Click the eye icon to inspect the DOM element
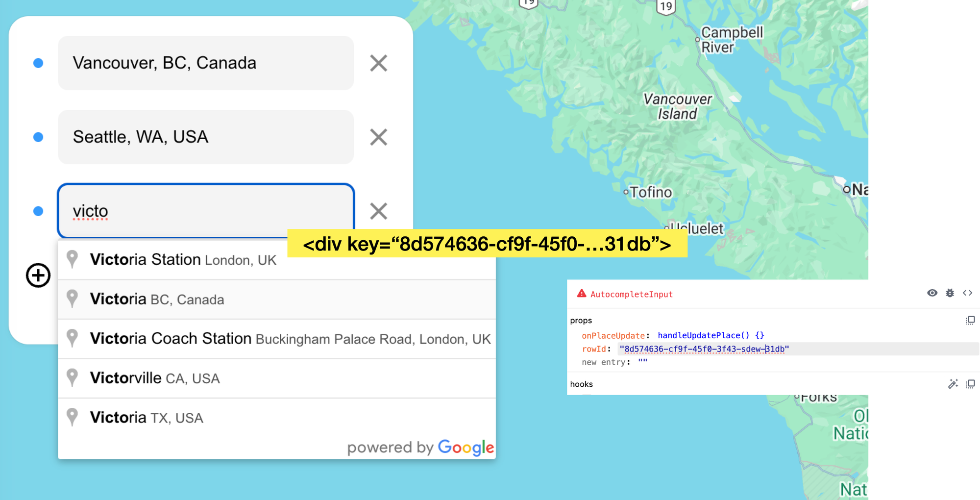This screenshot has height=500, width=980. [x=932, y=293]
